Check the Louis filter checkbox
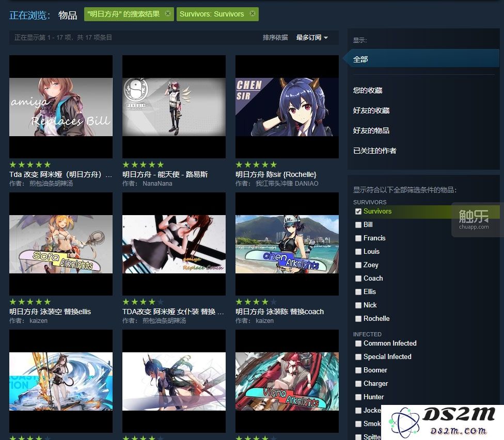Viewport: 504px width, 440px height. coord(358,252)
